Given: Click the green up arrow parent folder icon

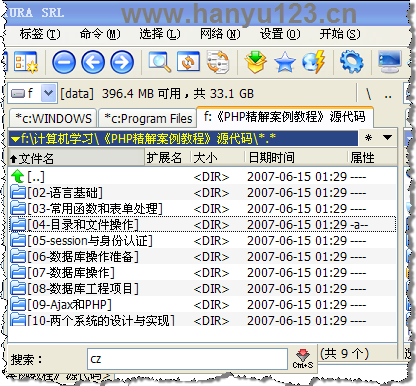Looking at the screenshot, I should tap(18, 176).
